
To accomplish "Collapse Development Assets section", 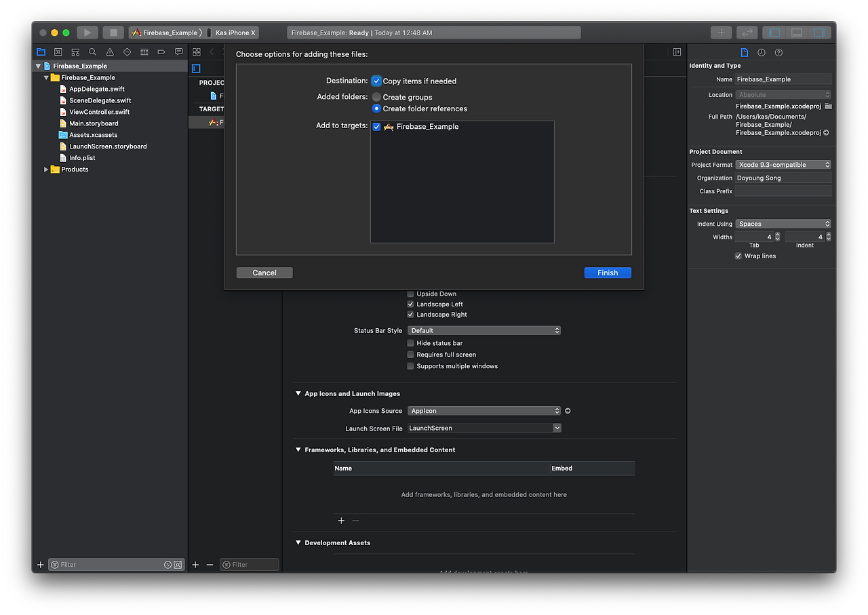I will pos(298,542).
